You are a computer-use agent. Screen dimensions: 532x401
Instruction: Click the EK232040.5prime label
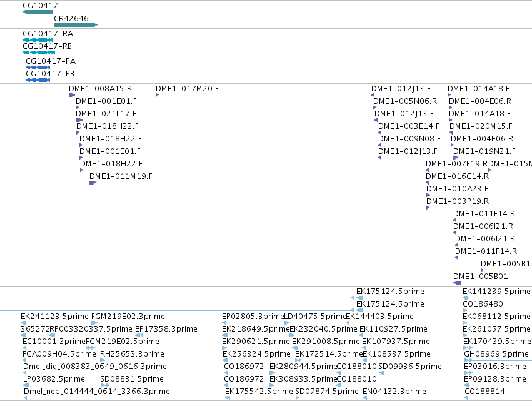pyautogui.click(x=323, y=329)
